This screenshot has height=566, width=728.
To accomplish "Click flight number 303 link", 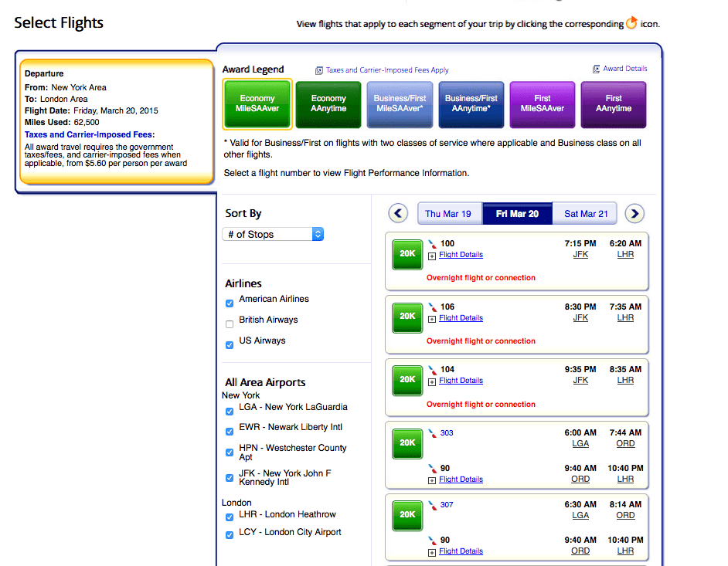I will coord(447,433).
